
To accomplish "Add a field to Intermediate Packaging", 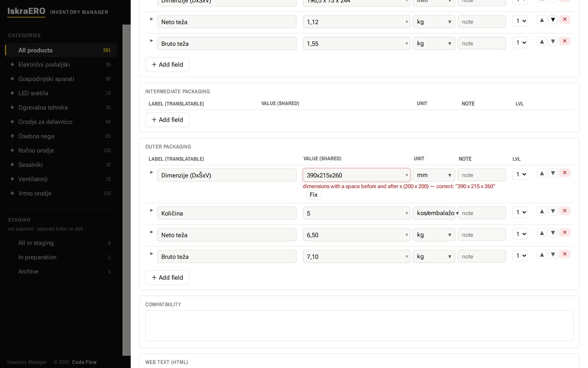I will pos(167,120).
